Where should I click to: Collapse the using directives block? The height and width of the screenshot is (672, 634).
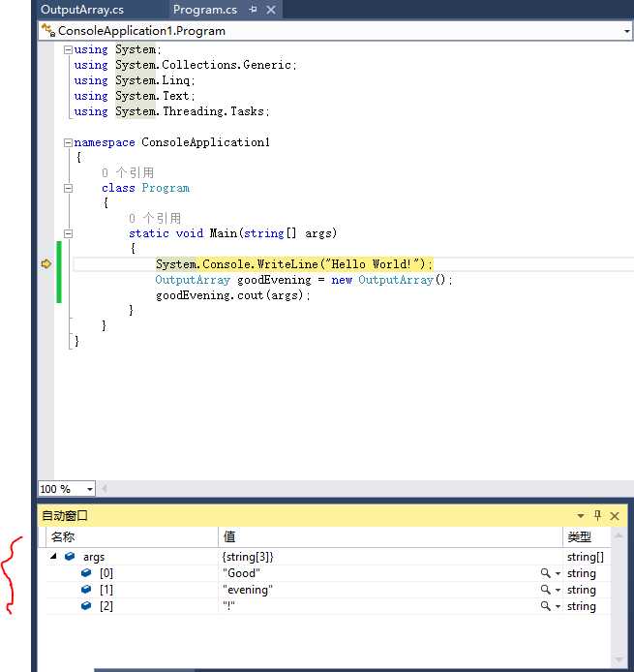click(x=68, y=49)
